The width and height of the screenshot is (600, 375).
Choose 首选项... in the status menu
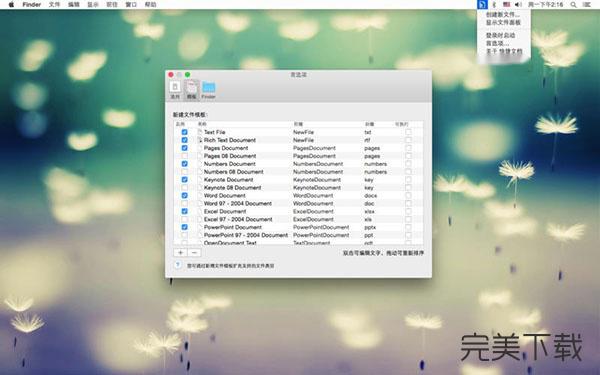pos(497,43)
